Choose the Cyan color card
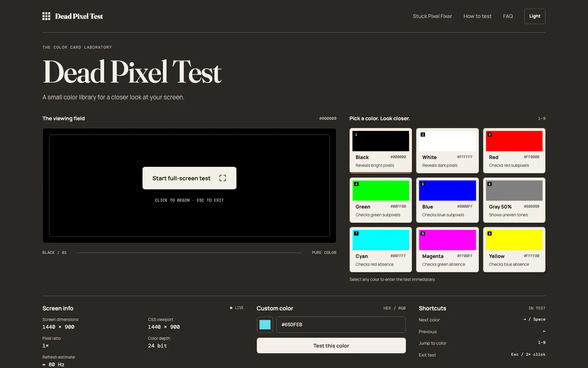The image size is (588, 368). click(381, 249)
